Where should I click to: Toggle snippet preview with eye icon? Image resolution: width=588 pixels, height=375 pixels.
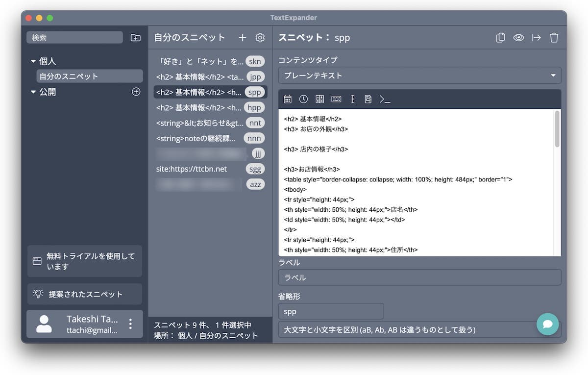pos(518,38)
